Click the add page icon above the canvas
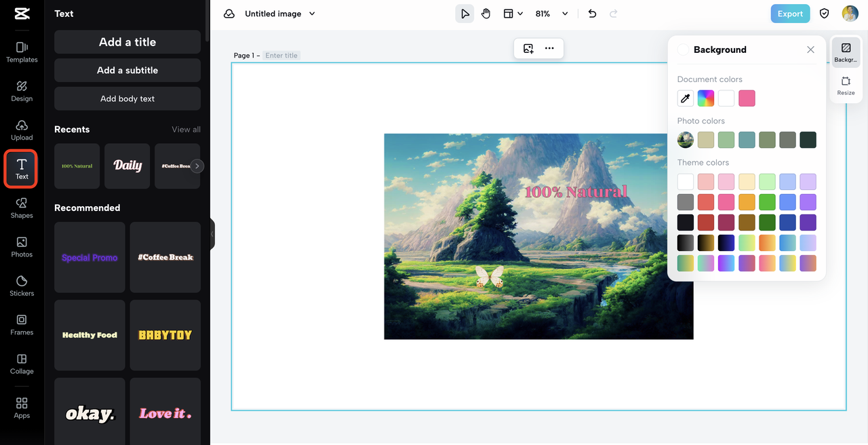Image resolution: width=868 pixels, height=445 pixels. [x=528, y=48]
